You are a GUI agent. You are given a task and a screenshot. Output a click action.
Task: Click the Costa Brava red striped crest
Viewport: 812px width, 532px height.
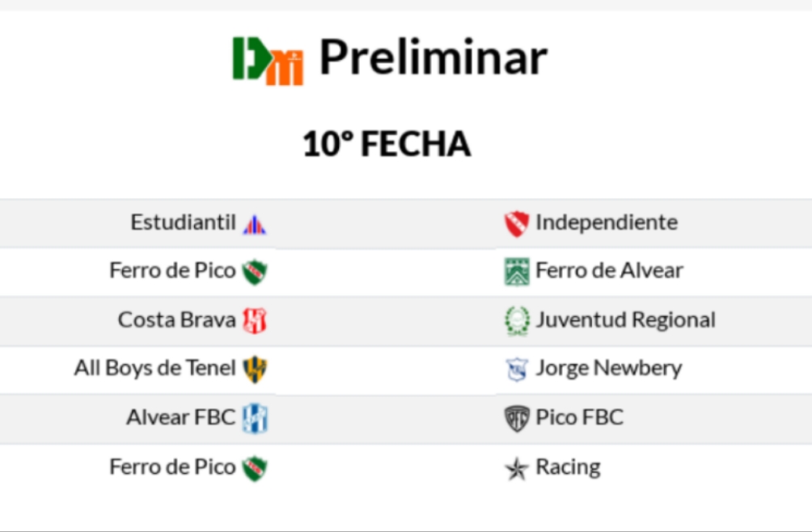click(255, 320)
